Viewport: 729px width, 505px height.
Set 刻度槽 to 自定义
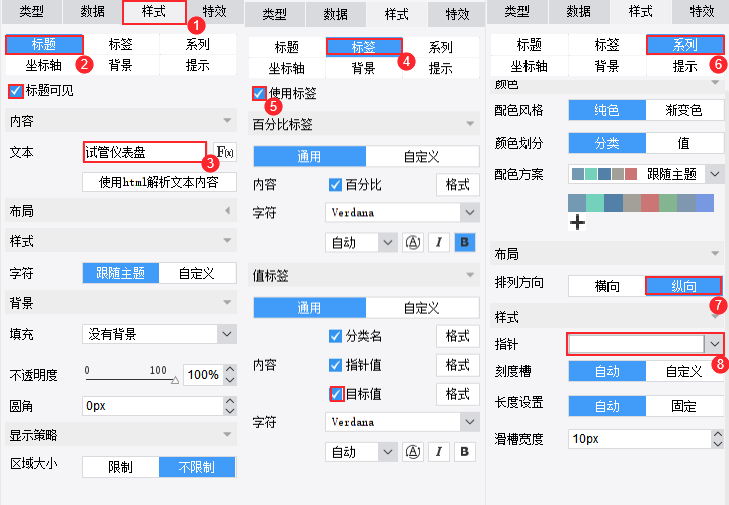pyautogui.click(x=684, y=371)
